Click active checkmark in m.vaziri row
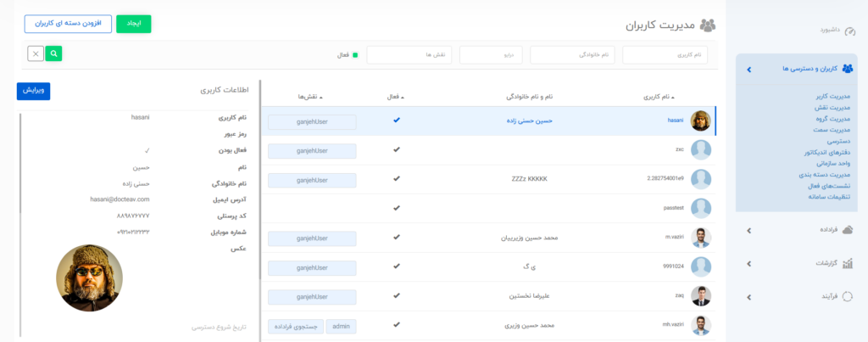Viewport: 868px width, 342px height. (x=396, y=238)
